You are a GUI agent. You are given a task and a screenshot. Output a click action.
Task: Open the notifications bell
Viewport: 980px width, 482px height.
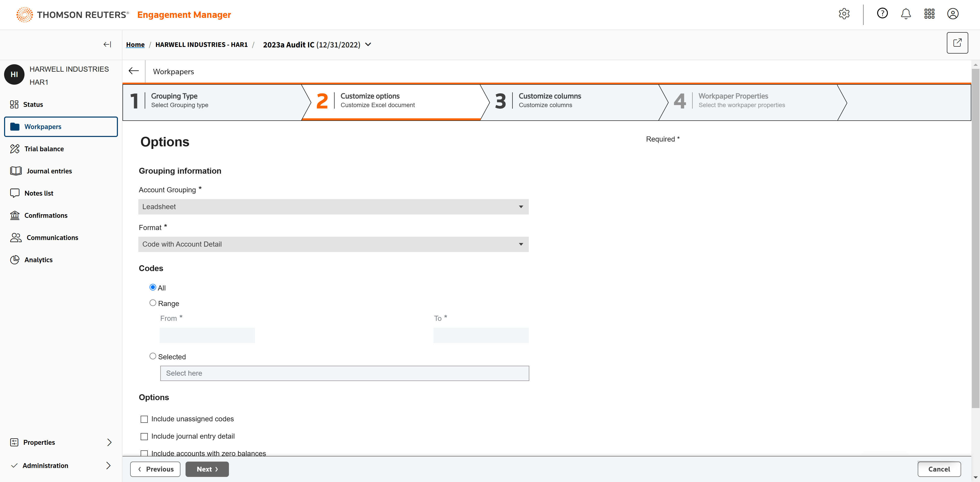(905, 14)
